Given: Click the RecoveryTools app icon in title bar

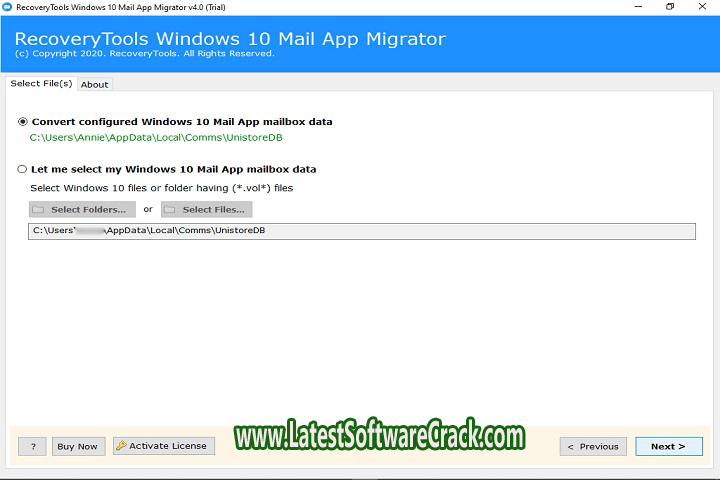Looking at the screenshot, I should point(7,7).
